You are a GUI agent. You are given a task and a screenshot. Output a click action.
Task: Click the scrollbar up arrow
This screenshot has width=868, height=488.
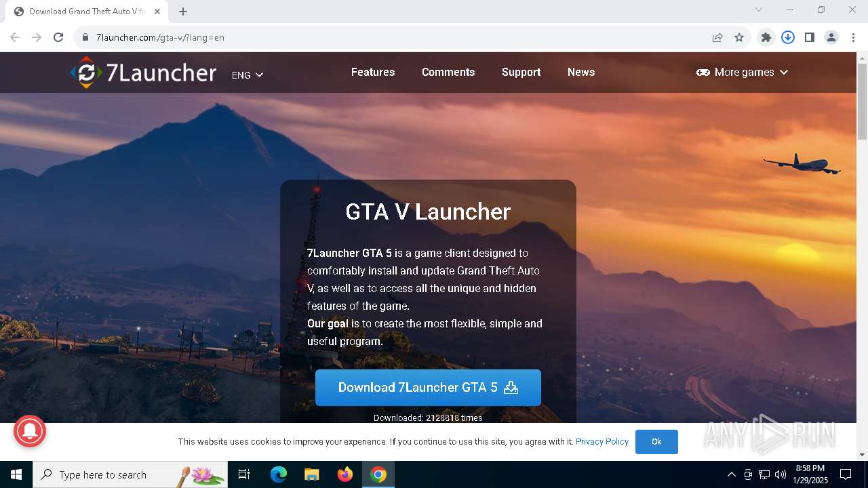(x=862, y=58)
